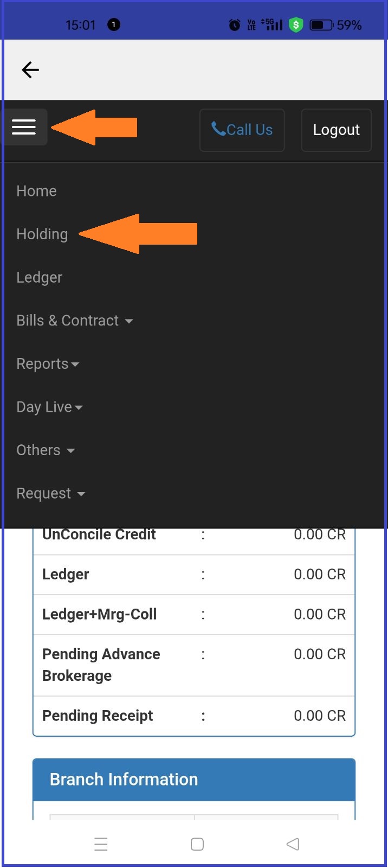Image resolution: width=388 pixels, height=868 pixels.
Task: Open Android recent apps button
Action: pos(101,844)
